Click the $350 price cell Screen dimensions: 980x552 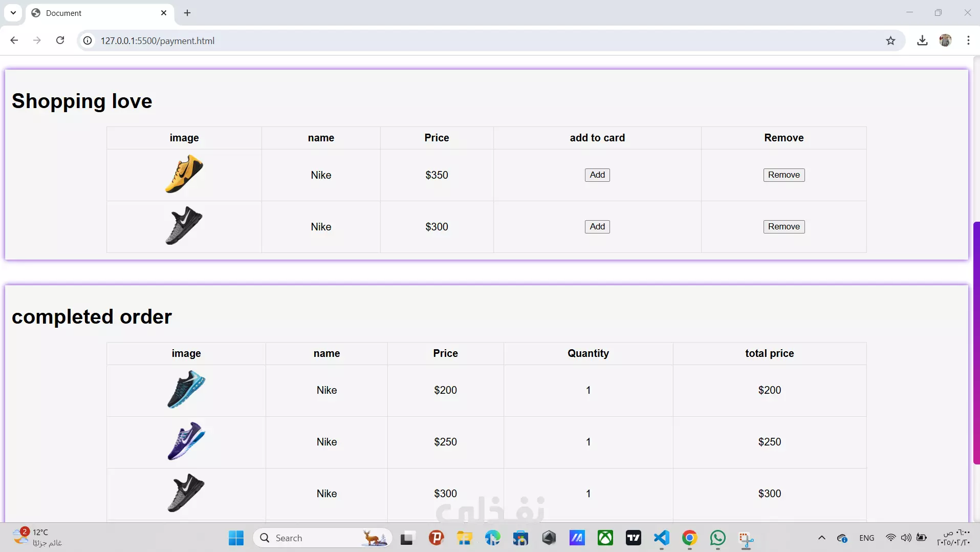(437, 175)
